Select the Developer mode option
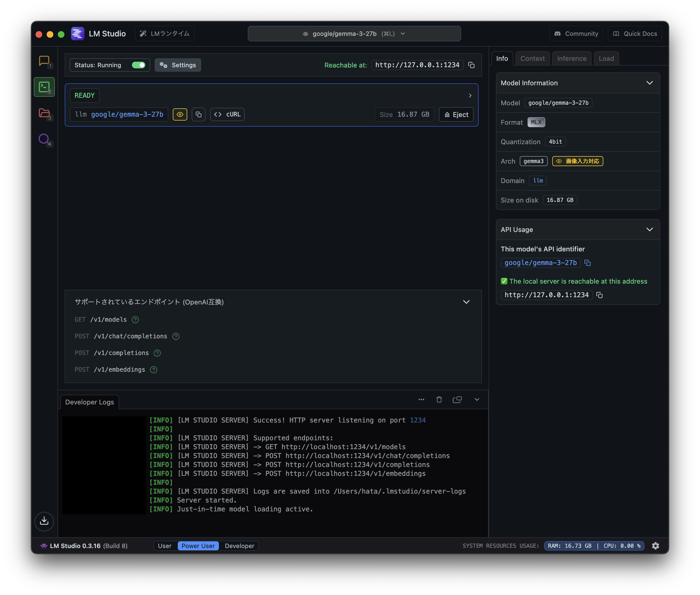The image size is (700, 595). pyautogui.click(x=239, y=546)
